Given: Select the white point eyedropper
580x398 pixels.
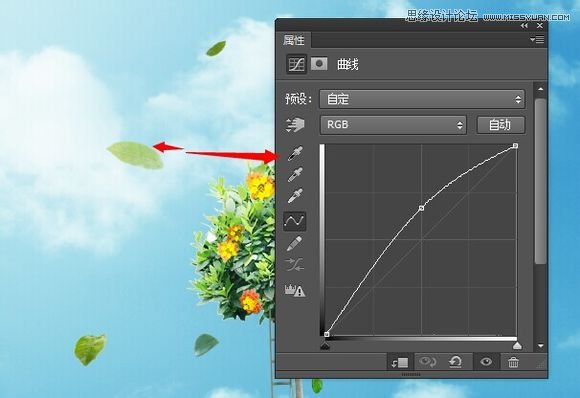Looking at the screenshot, I should [x=295, y=196].
